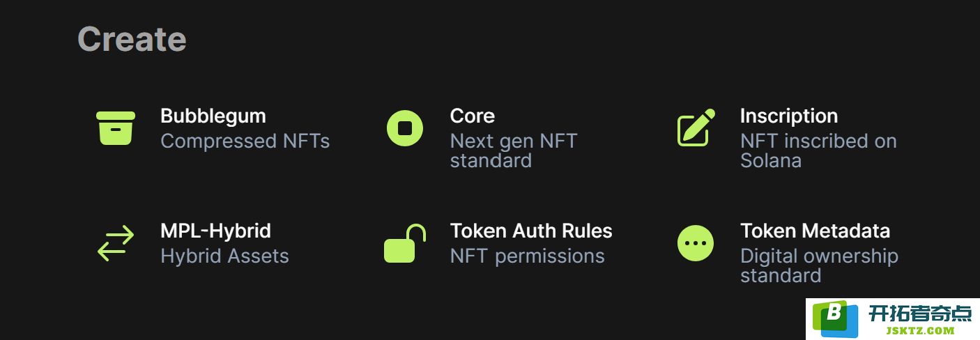The image size is (980, 340).
Task: Select the Next gen NFT standard text
Action: coord(514,150)
